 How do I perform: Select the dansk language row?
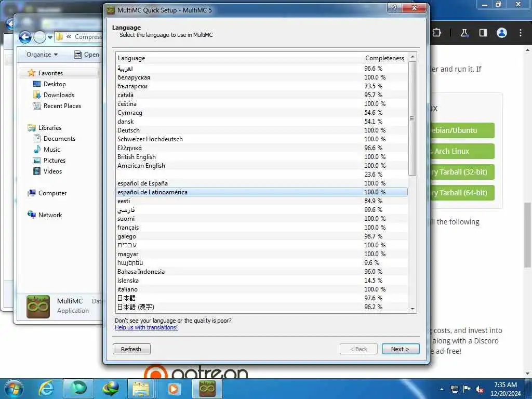pos(262,122)
